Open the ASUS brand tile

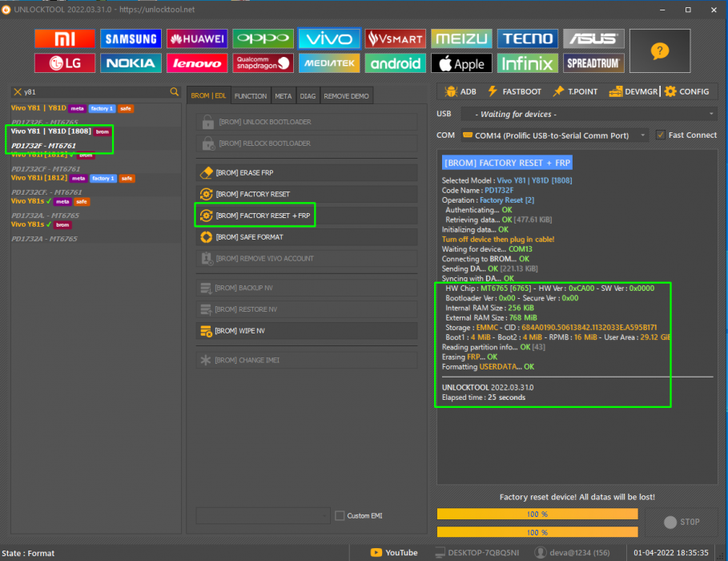[593, 38]
